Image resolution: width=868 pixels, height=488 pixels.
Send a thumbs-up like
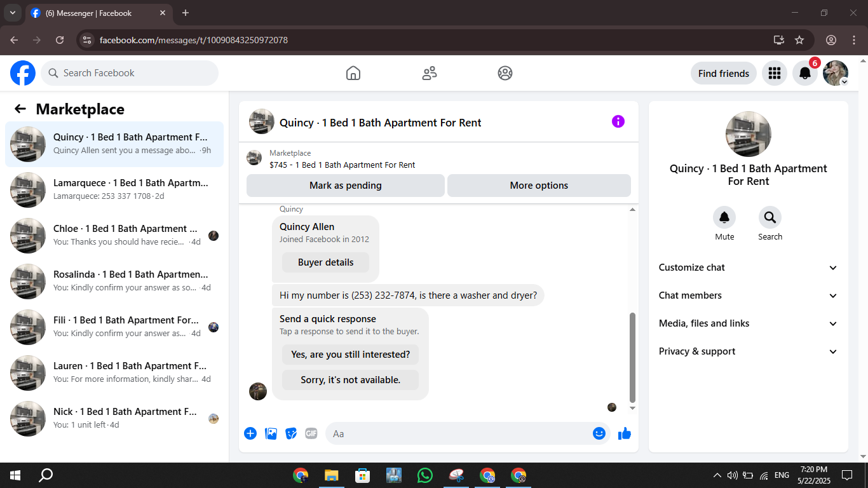pyautogui.click(x=625, y=433)
